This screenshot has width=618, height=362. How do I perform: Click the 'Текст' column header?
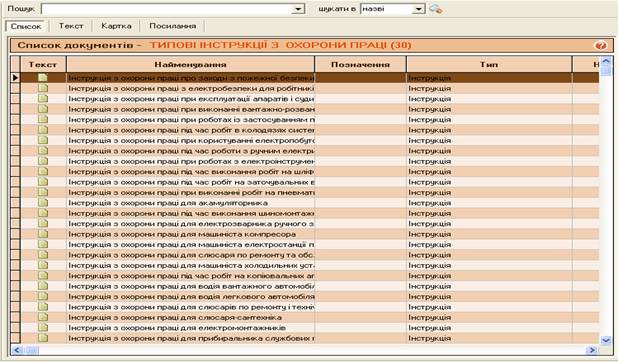(43, 64)
